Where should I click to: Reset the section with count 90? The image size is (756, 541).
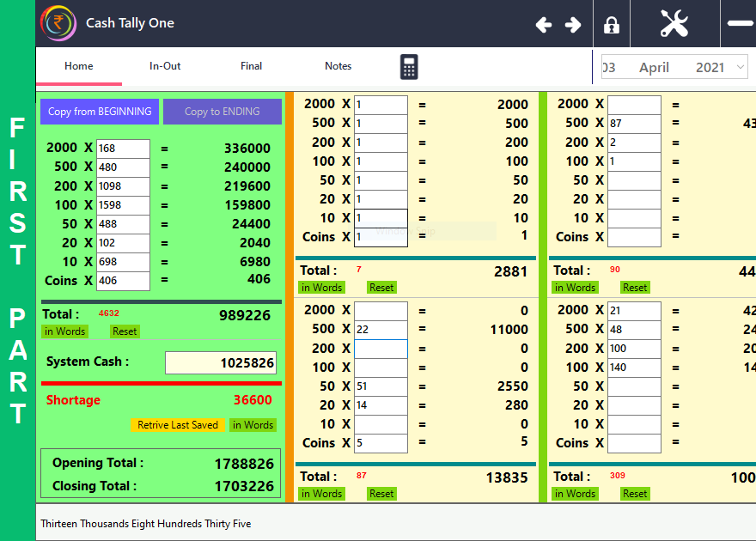[635, 288]
